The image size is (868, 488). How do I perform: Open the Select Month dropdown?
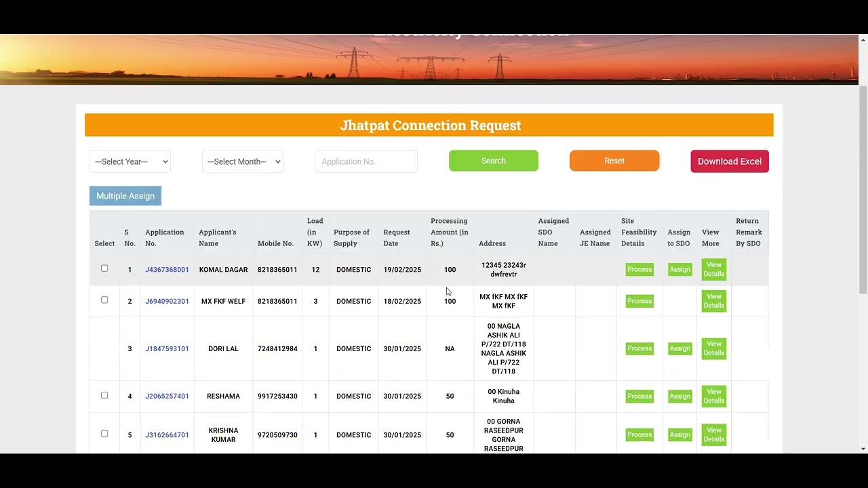pos(243,161)
